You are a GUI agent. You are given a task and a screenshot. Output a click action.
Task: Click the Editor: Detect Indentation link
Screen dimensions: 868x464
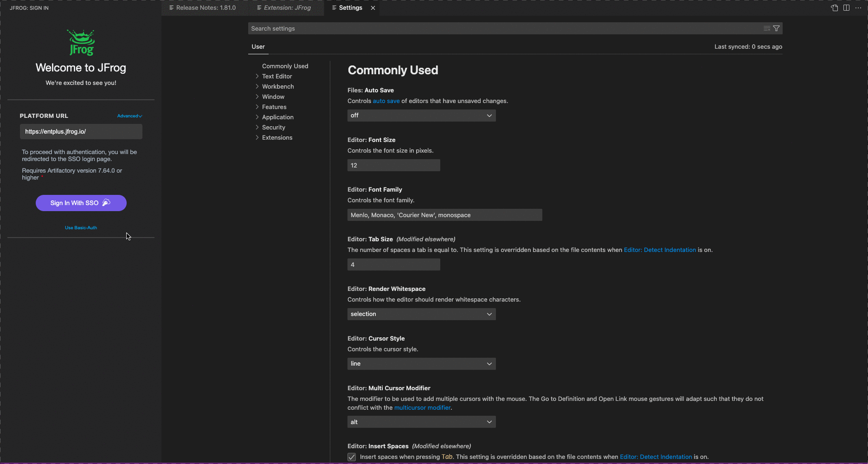(660, 250)
